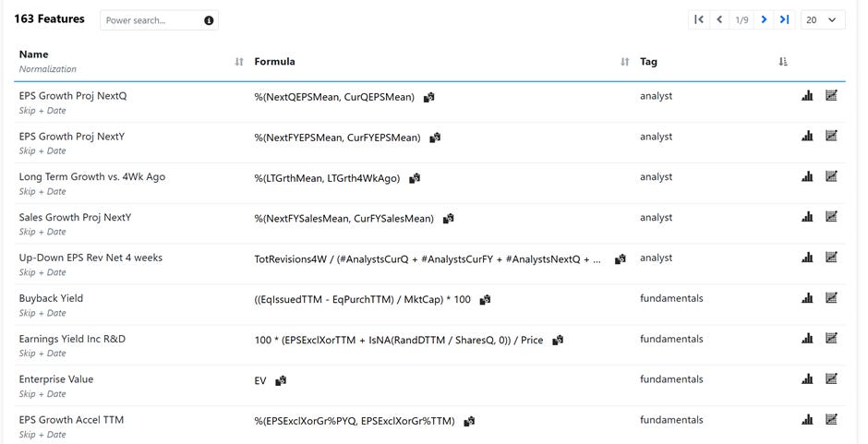This screenshot has width=868, height=444.
Task: Copy formula of EPS Growth Proj NextQ
Action: (429, 98)
